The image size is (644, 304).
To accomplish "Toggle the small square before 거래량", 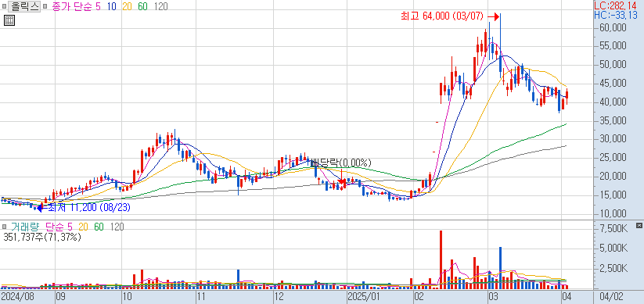I will [4, 227].
